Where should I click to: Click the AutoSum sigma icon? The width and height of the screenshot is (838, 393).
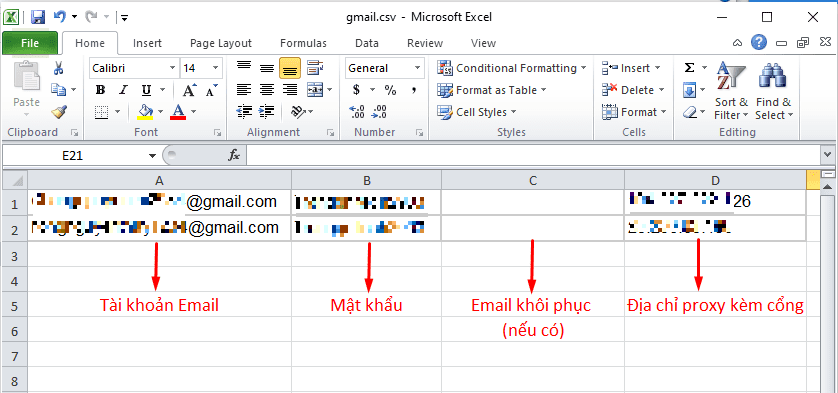[x=689, y=68]
